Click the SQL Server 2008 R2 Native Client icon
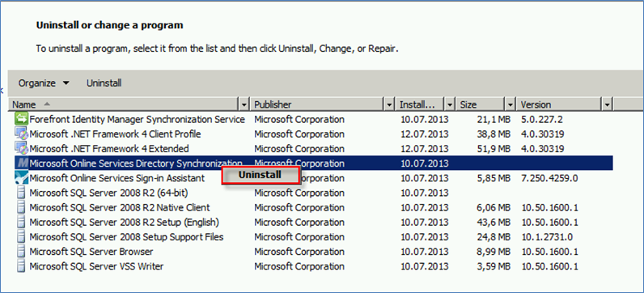This screenshot has height=293, width=644. (x=21, y=207)
